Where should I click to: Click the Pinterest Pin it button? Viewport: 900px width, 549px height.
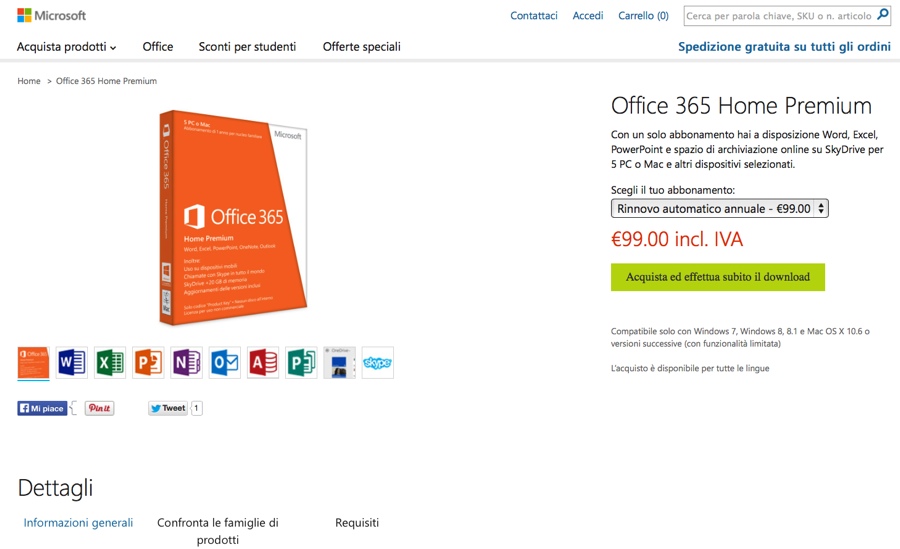tap(99, 408)
